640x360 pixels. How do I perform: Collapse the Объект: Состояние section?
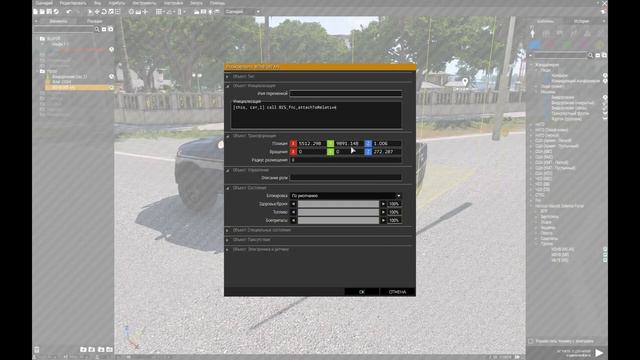(227, 188)
